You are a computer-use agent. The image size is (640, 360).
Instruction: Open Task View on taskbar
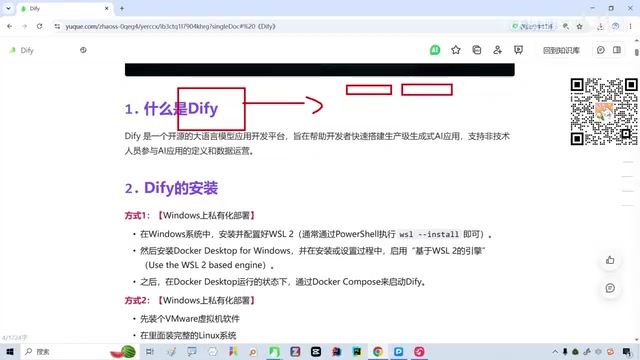pyautogui.click(x=150, y=351)
